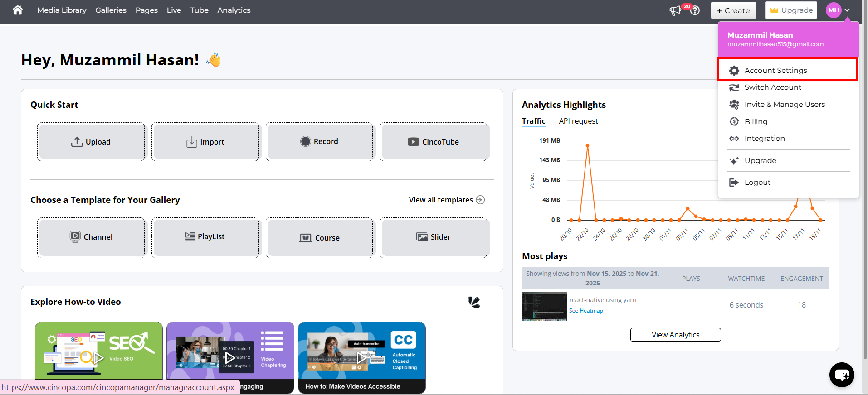868x395 pixels.
Task: Click the leaf icon beside Explore How-to Video
Action: pos(474,302)
